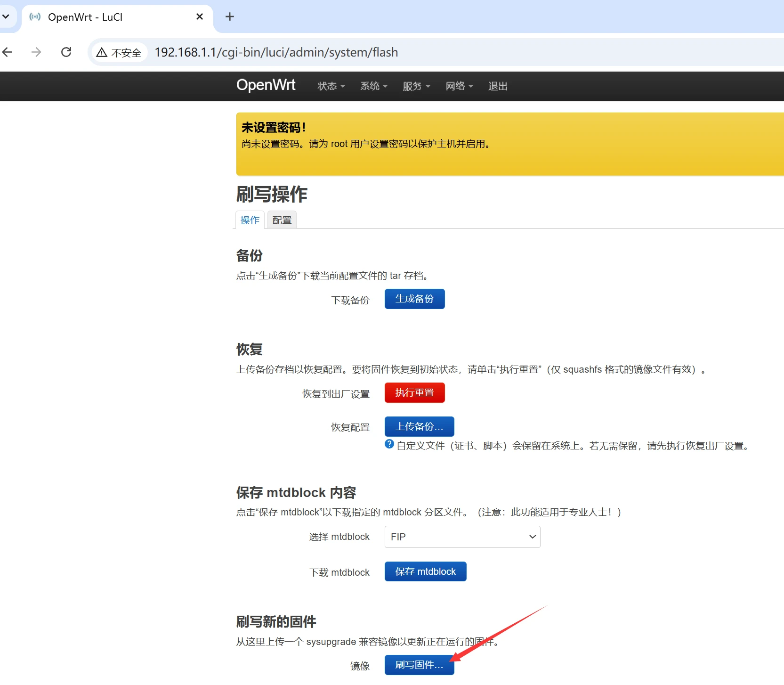Click the 恢复配置 label

pyautogui.click(x=350, y=427)
